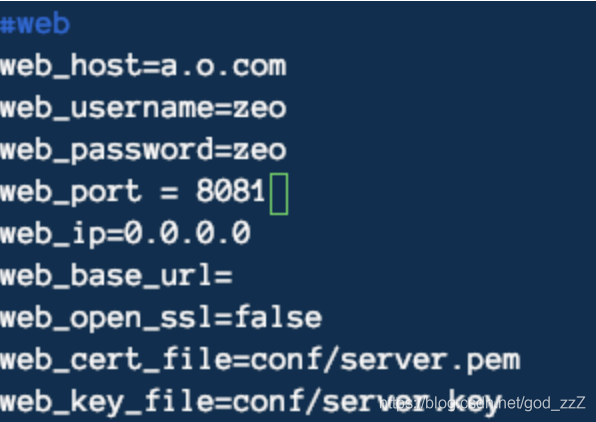Click the web_username key text

107,108
